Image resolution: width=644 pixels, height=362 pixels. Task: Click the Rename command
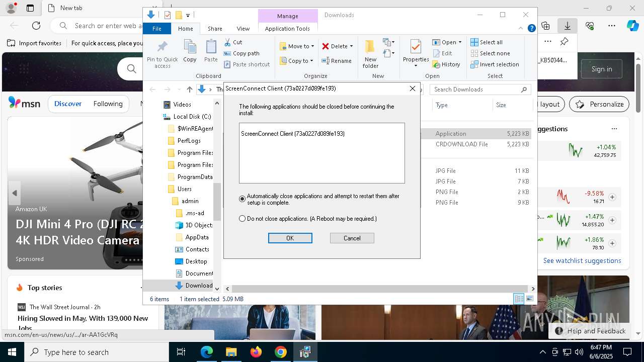337,61
